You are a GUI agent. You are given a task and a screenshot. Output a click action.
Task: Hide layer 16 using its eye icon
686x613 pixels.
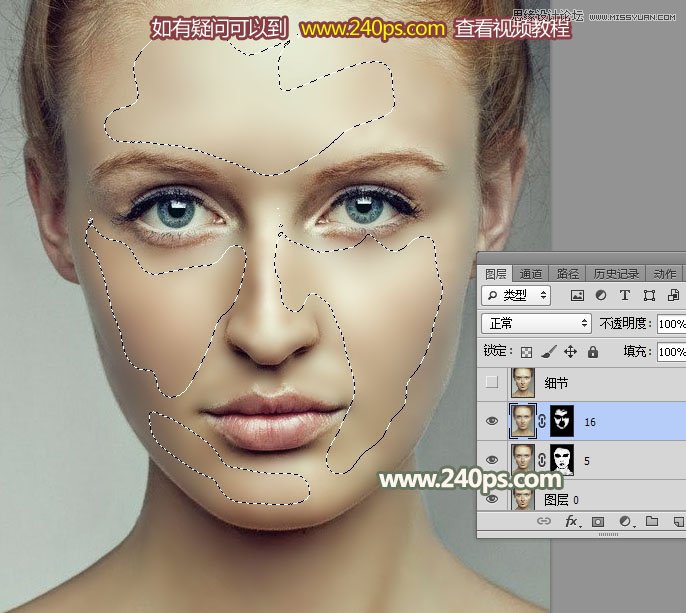coord(491,422)
